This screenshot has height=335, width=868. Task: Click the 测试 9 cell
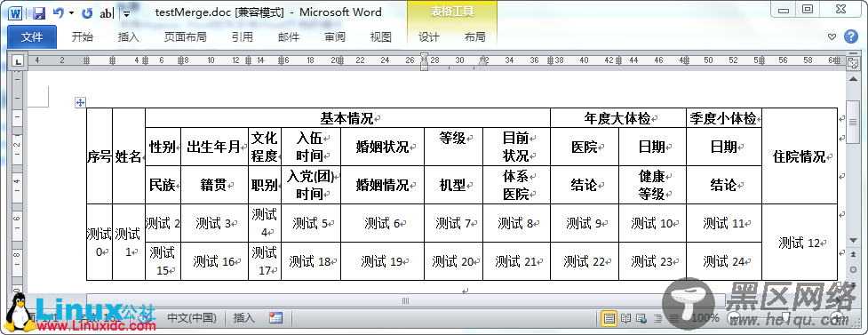coord(585,223)
